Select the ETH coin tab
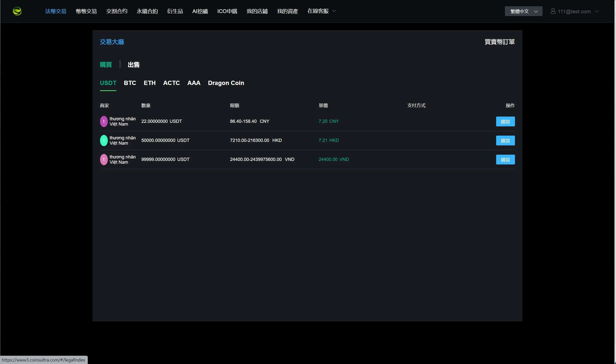616x364 pixels. tap(149, 83)
